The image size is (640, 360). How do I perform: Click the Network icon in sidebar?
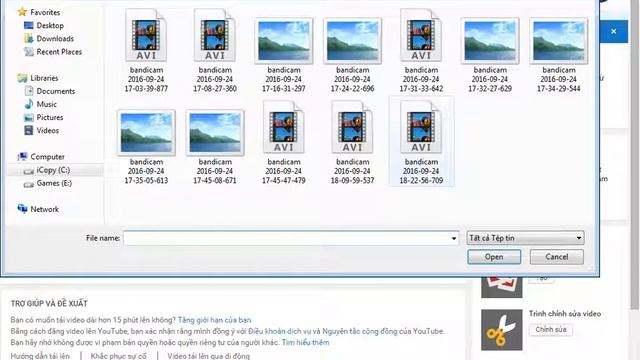pyautogui.click(x=22, y=209)
